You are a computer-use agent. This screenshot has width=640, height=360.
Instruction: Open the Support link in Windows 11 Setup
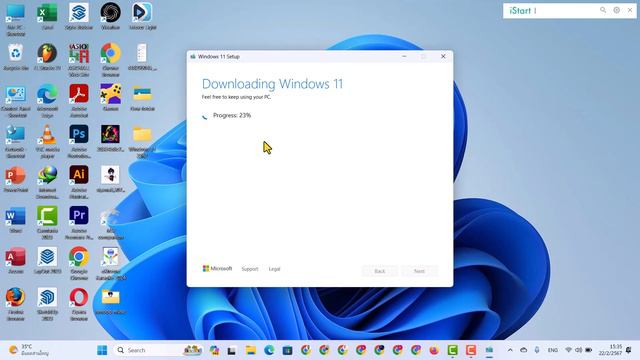tap(250, 269)
